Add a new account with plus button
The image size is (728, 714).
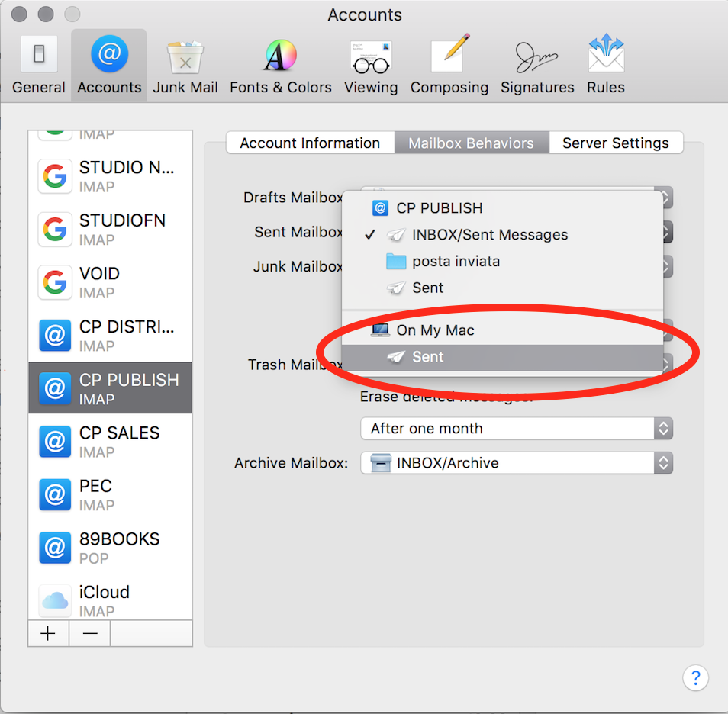pyautogui.click(x=48, y=633)
